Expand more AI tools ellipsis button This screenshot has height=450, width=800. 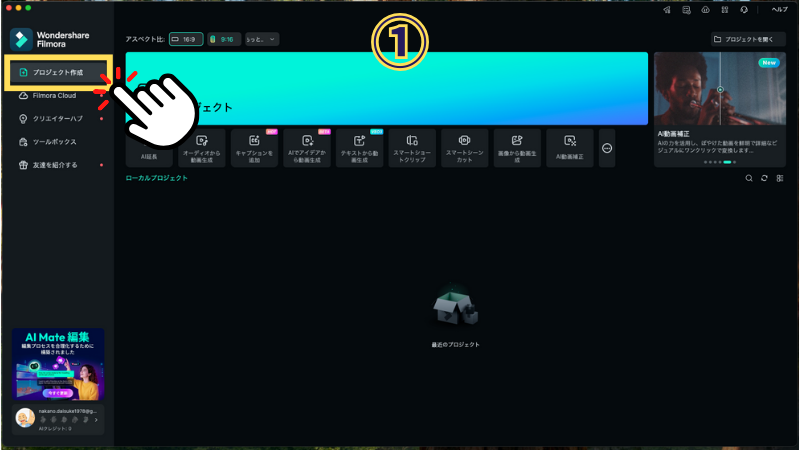point(607,148)
